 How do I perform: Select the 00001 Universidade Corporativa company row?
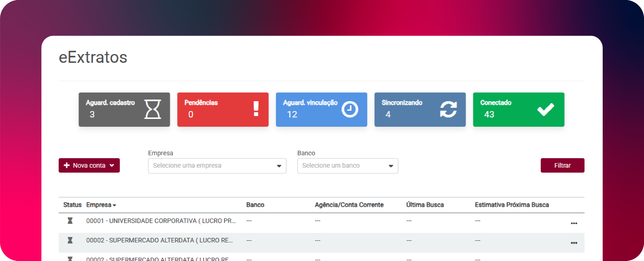pyautogui.click(x=161, y=221)
